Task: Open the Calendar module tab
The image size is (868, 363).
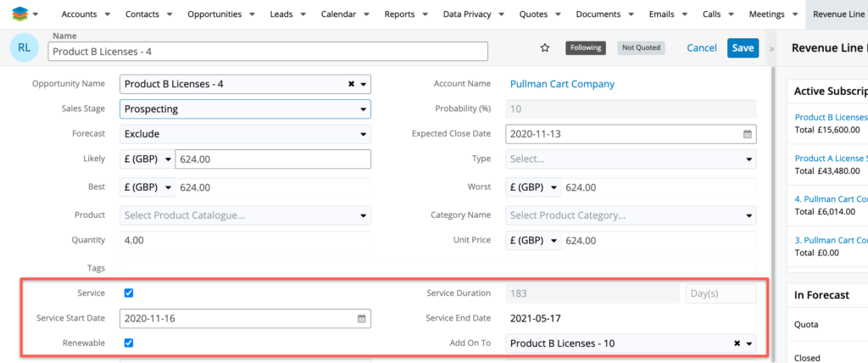Action: coord(338,14)
